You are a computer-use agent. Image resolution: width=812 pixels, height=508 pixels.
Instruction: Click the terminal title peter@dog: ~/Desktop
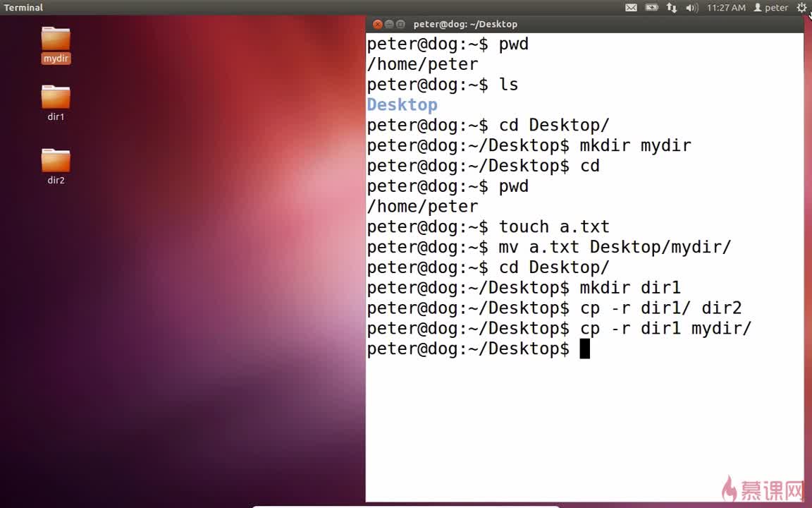click(x=465, y=25)
